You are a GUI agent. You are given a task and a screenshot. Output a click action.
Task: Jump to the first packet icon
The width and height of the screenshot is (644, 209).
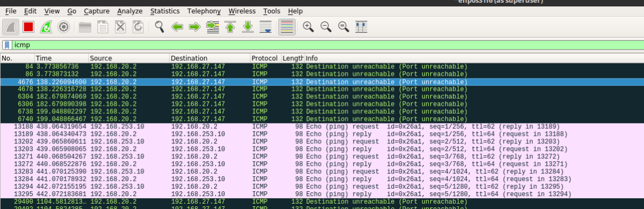[x=231, y=26]
